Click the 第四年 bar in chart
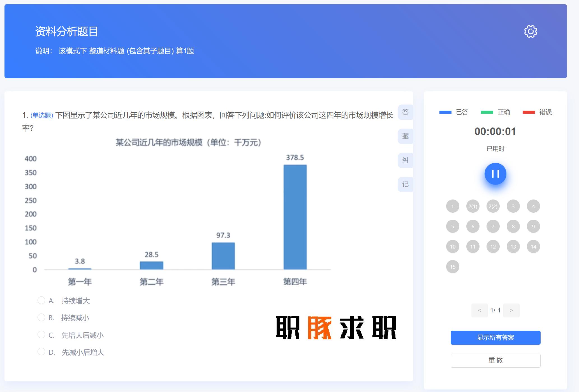 point(295,217)
